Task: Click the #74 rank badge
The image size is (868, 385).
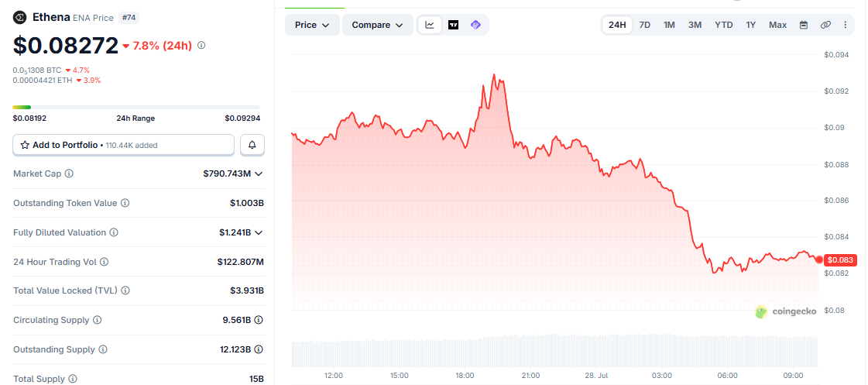Action: tap(129, 18)
